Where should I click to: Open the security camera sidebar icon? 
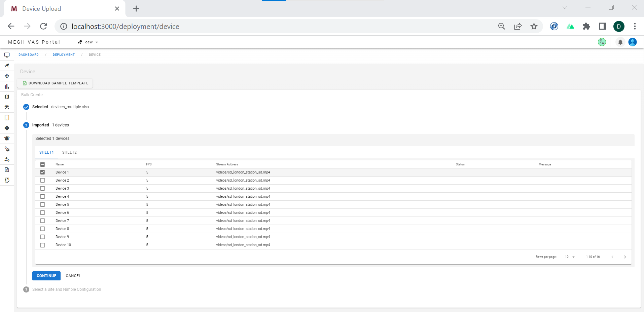(x=7, y=66)
